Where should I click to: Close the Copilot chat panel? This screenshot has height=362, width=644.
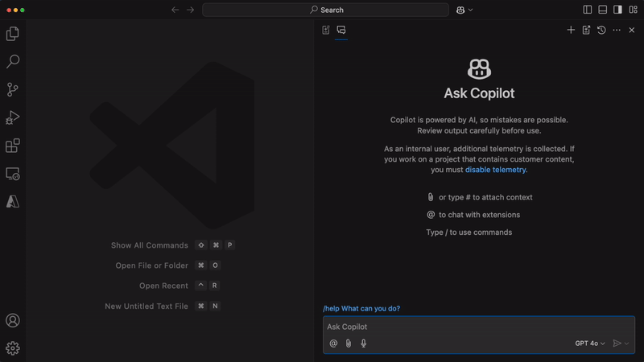[632, 30]
